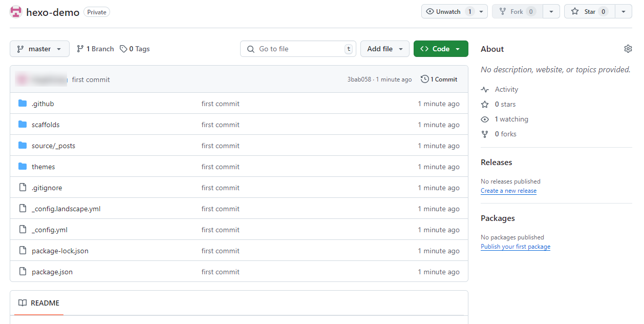Open the .github folder icon
This screenshot has height=324, width=644.
23,104
